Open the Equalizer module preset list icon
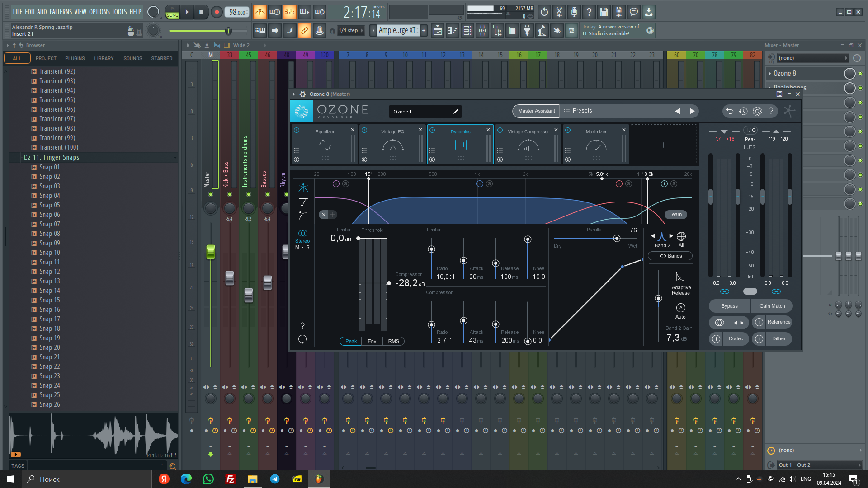Image resolution: width=868 pixels, height=488 pixels. pos(297,150)
